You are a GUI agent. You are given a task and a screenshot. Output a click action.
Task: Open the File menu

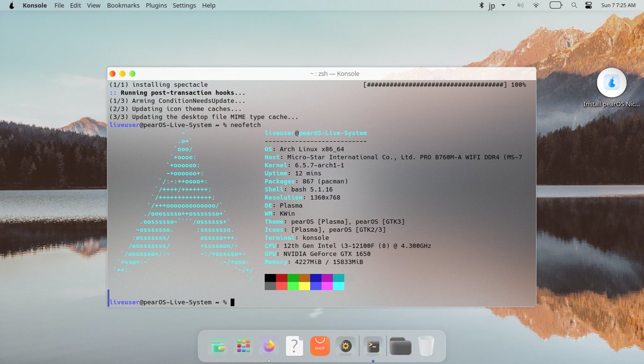click(x=59, y=5)
